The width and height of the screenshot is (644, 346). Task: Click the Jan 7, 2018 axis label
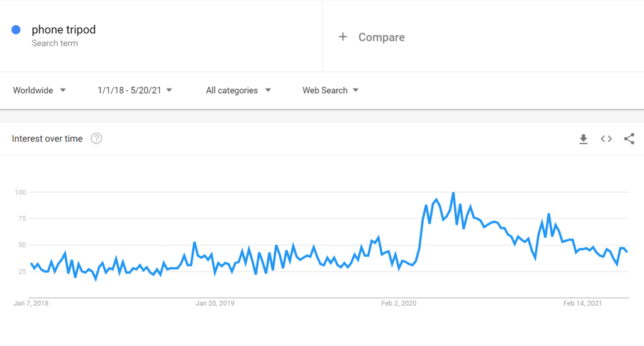click(31, 303)
